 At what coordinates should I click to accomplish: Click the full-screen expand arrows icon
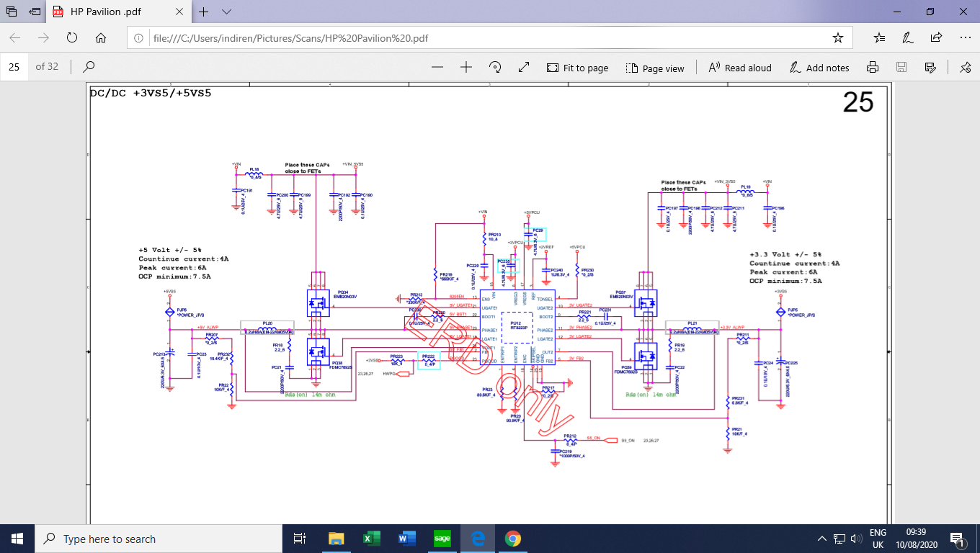point(524,67)
